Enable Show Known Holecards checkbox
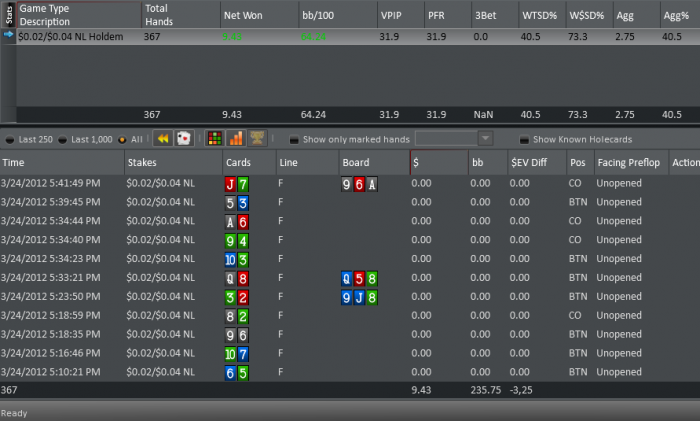Screen dimensions: 700x421 [524, 140]
